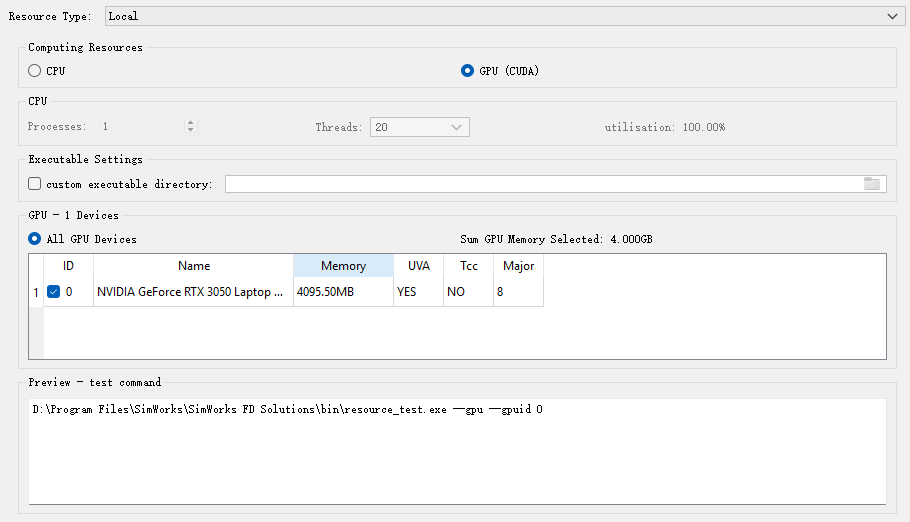Click the Processes number field

click(x=143, y=126)
